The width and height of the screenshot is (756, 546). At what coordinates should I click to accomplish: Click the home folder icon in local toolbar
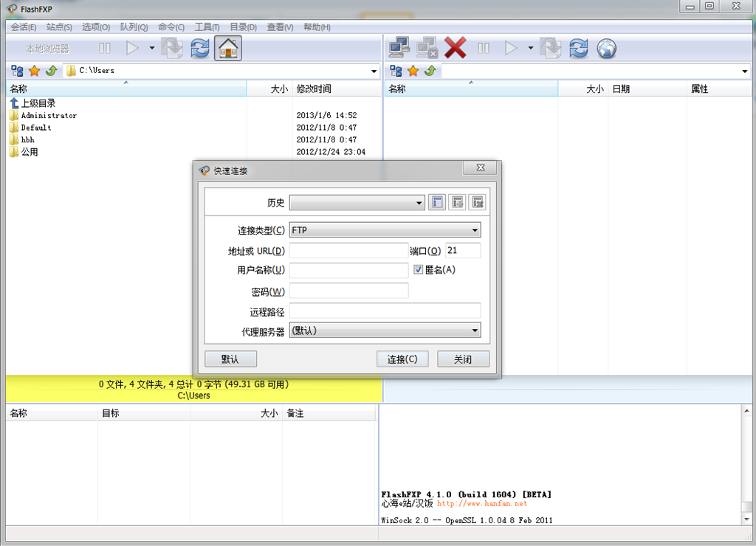pos(228,49)
